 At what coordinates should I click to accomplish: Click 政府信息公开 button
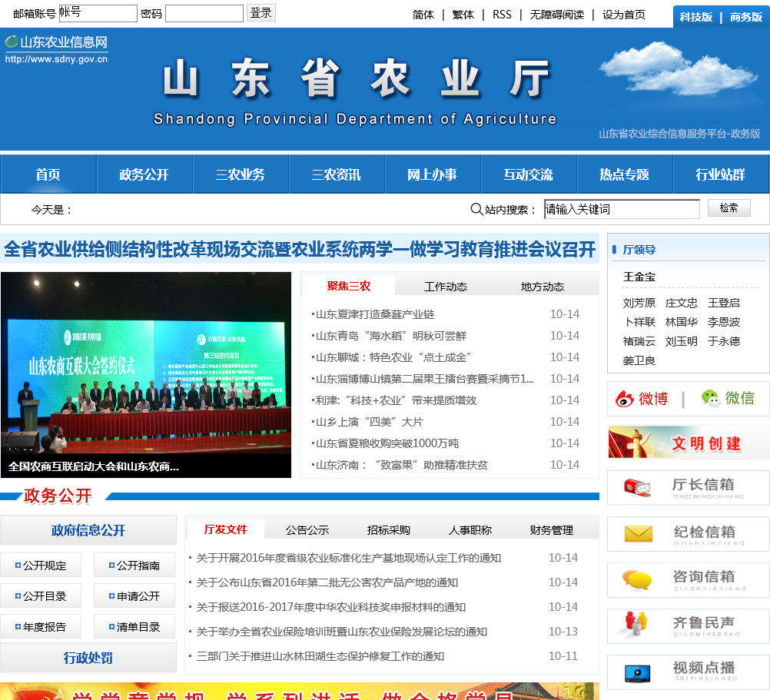(x=88, y=530)
